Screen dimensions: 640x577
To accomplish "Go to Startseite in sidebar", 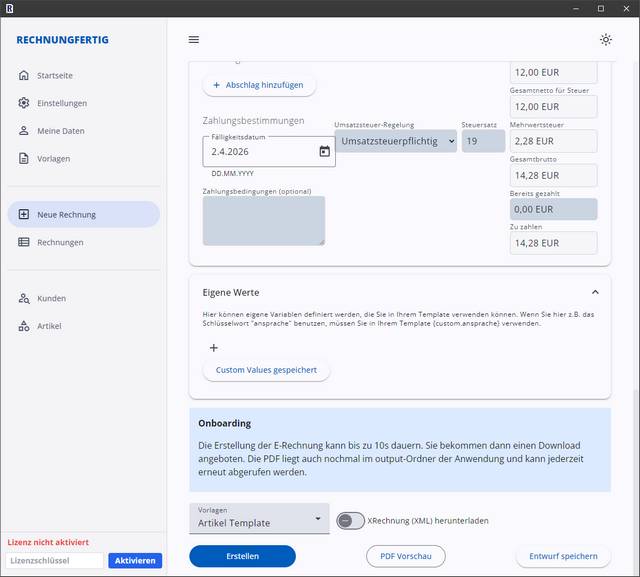I will coord(55,75).
